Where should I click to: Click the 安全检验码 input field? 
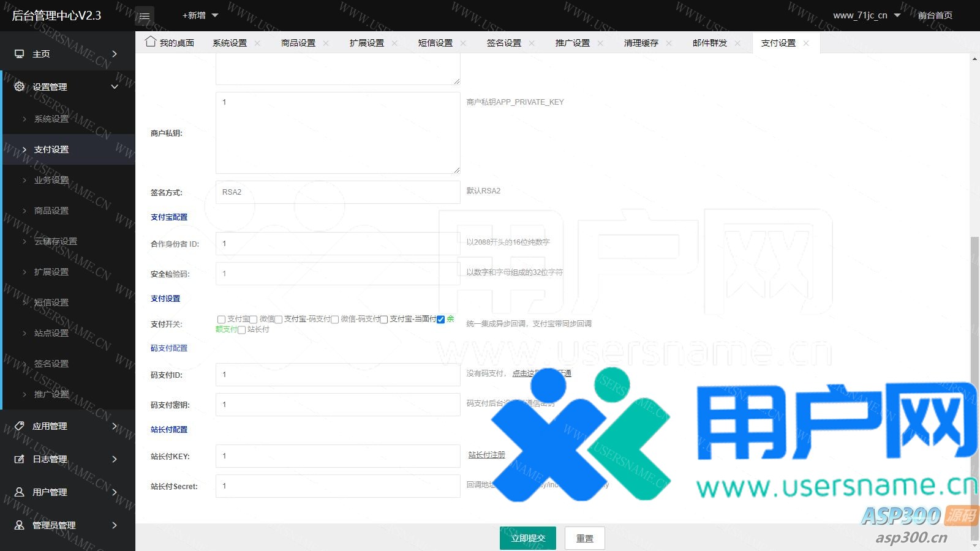point(337,274)
